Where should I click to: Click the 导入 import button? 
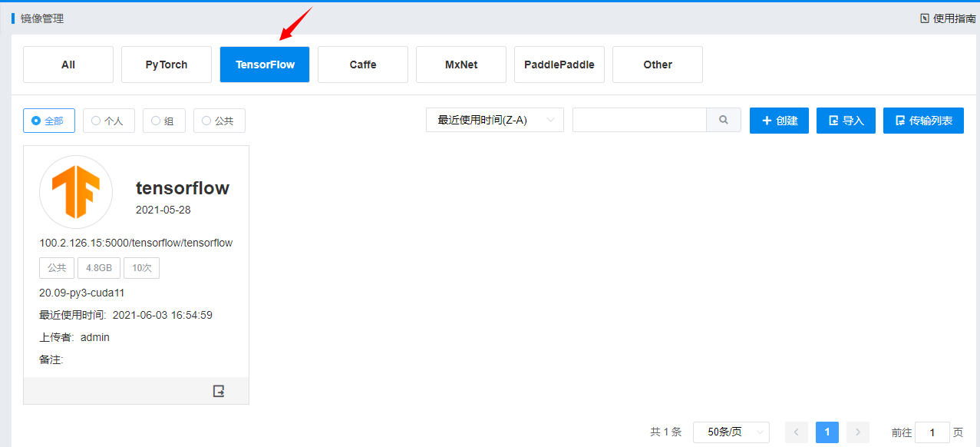point(846,121)
